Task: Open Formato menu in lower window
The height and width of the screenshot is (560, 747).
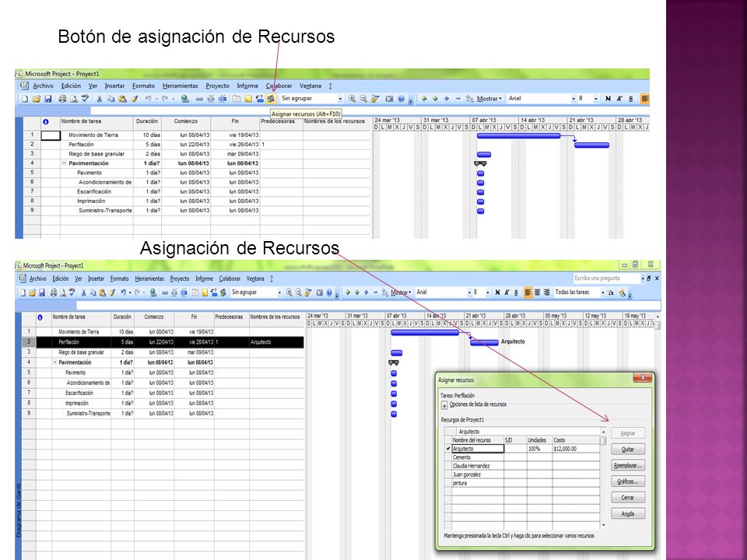Action: pyautogui.click(x=120, y=279)
